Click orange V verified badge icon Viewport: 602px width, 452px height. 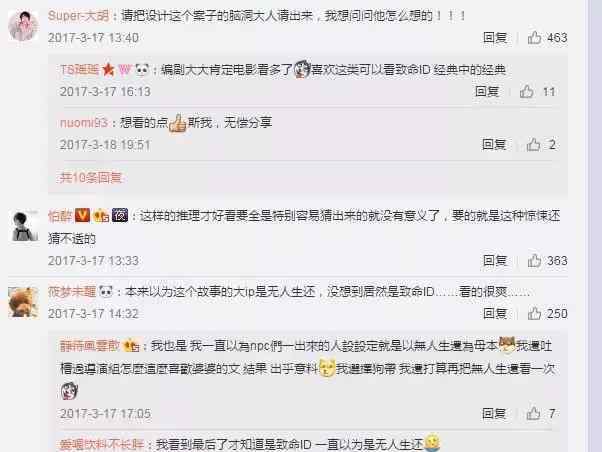point(82,215)
